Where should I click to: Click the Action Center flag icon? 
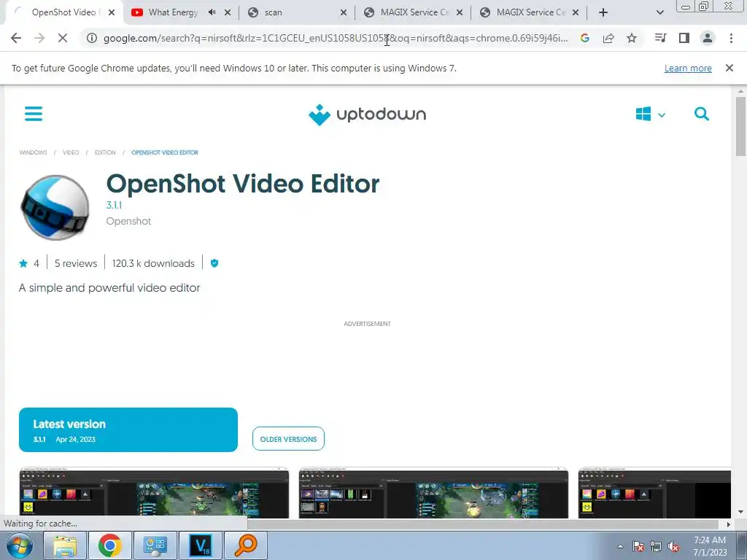[x=638, y=546]
